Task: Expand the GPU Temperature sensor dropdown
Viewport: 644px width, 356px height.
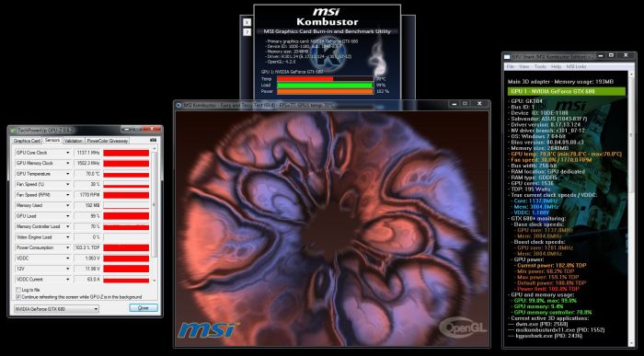Action: (x=68, y=174)
